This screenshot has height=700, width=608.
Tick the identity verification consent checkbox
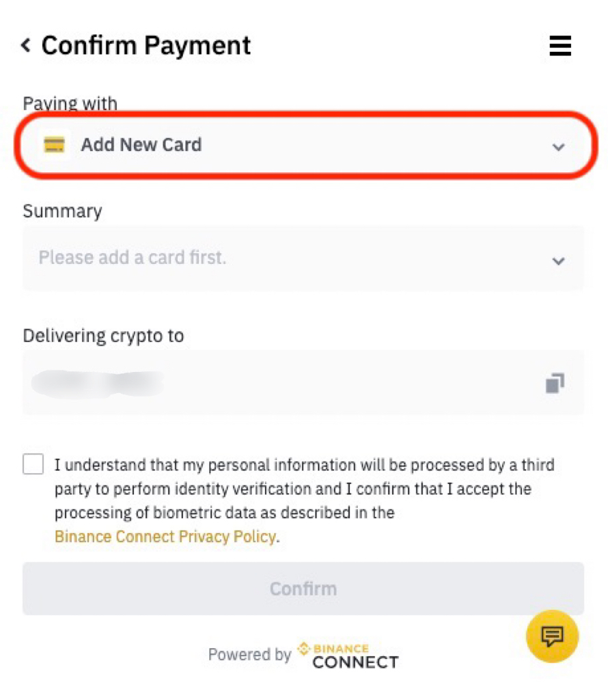pyautogui.click(x=33, y=464)
